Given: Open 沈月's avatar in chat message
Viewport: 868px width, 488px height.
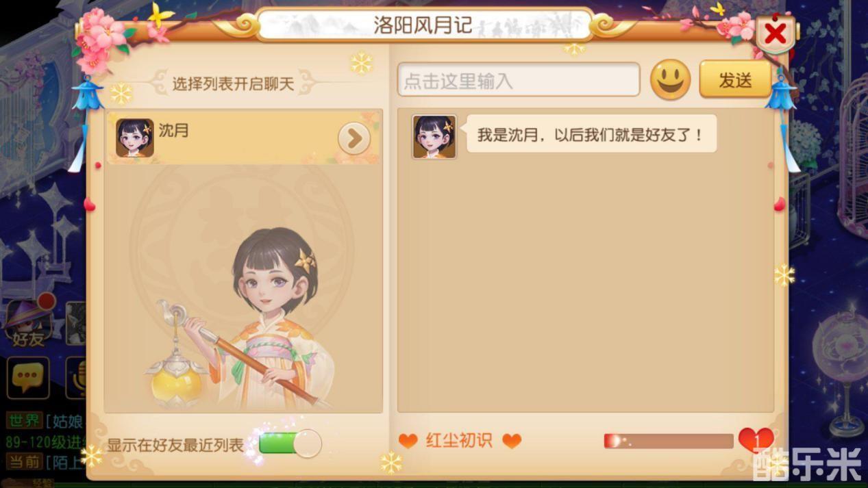Looking at the screenshot, I should [x=434, y=137].
